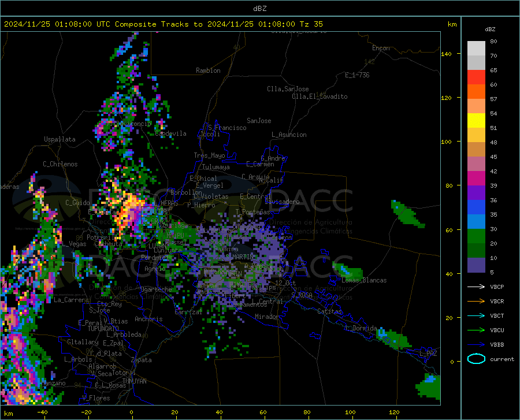Click the Uspallata map label
Screen dimensions: 520x420
60,139
